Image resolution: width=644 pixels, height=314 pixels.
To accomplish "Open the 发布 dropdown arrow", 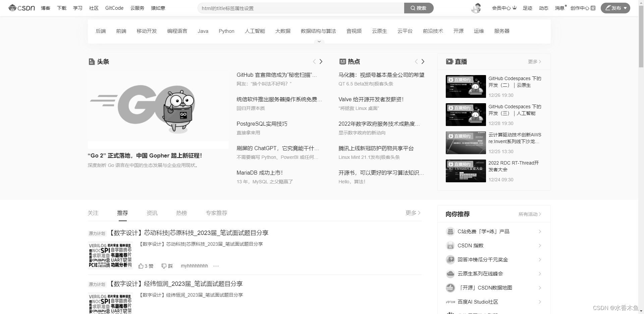I will [x=625, y=8].
